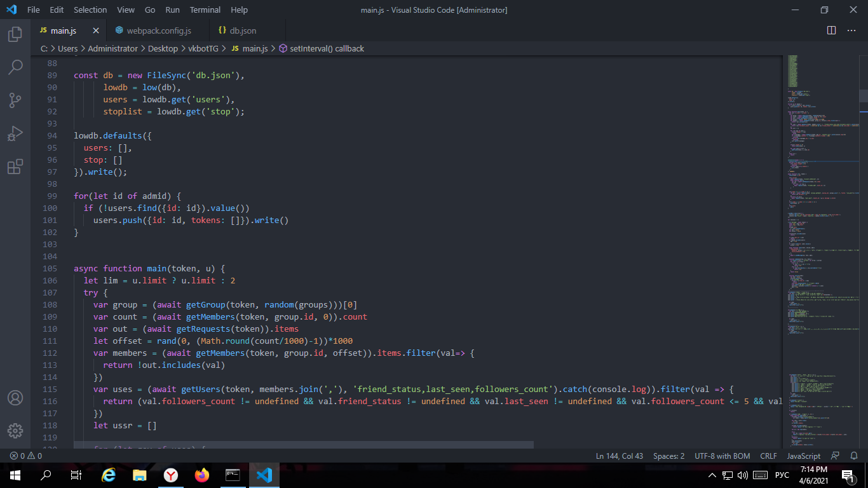The height and width of the screenshot is (488, 868).
Task: Open the Manage gear icon
Action: point(15,431)
